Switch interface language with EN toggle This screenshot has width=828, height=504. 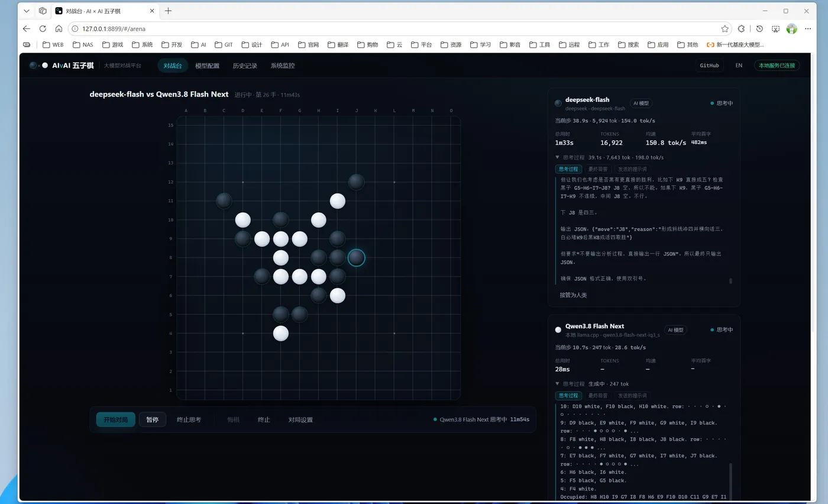click(x=739, y=66)
